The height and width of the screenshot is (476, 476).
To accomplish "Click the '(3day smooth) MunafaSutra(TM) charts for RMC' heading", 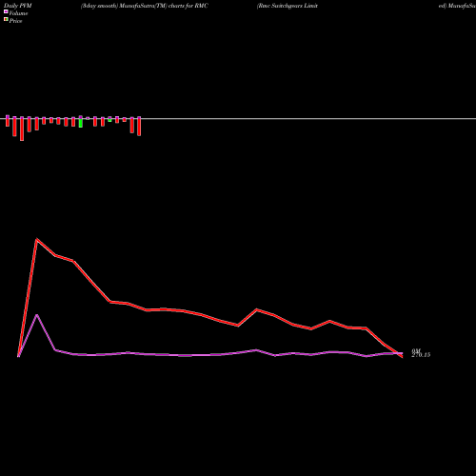I will coord(145,6).
